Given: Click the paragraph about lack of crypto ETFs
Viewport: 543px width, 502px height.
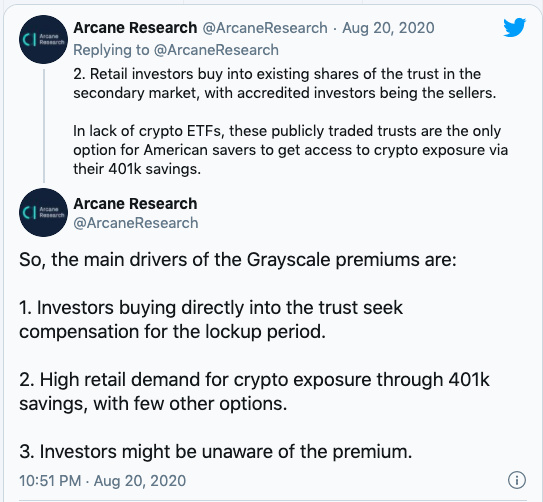Looking at the screenshot, I should pyautogui.click(x=291, y=150).
